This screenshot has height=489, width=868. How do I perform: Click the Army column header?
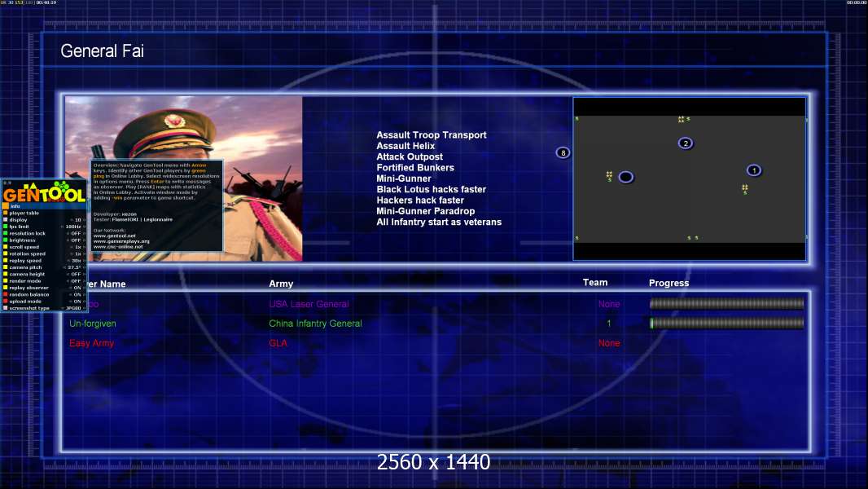pos(281,284)
